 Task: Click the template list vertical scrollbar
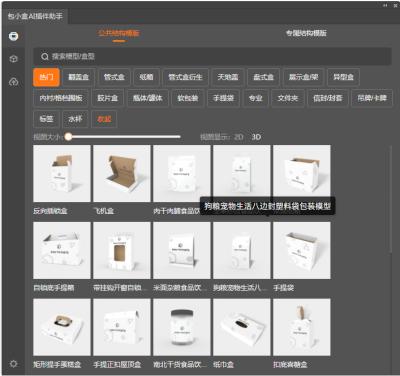pyautogui.click(x=391, y=199)
